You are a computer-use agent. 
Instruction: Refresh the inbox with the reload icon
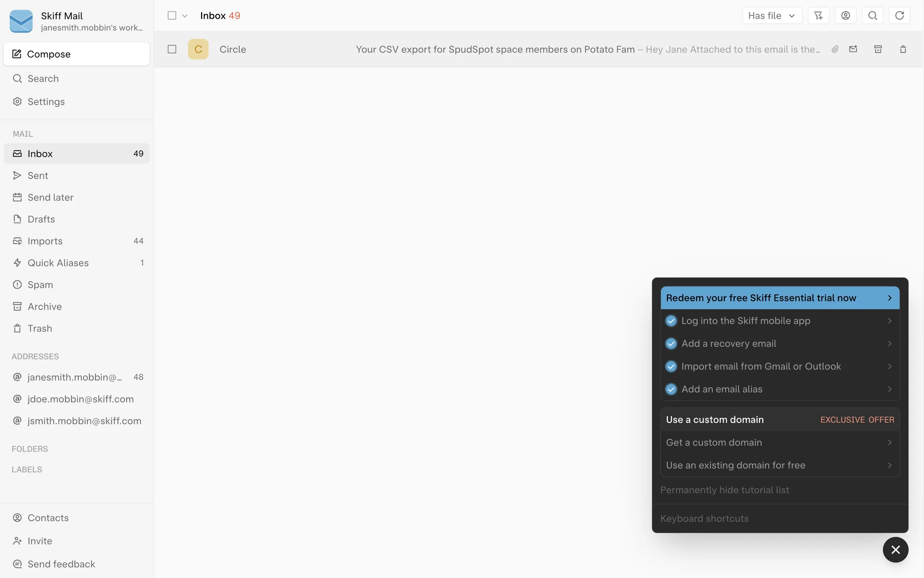(x=899, y=16)
